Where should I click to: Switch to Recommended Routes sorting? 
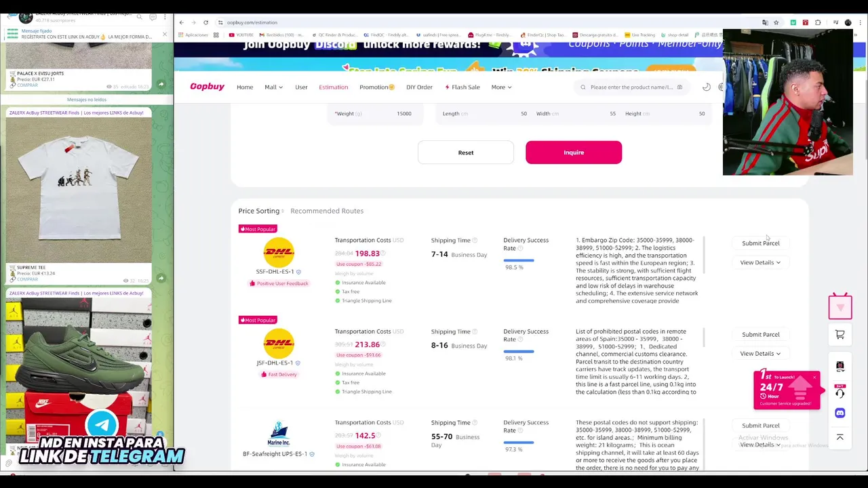pyautogui.click(x=327, y=211)
